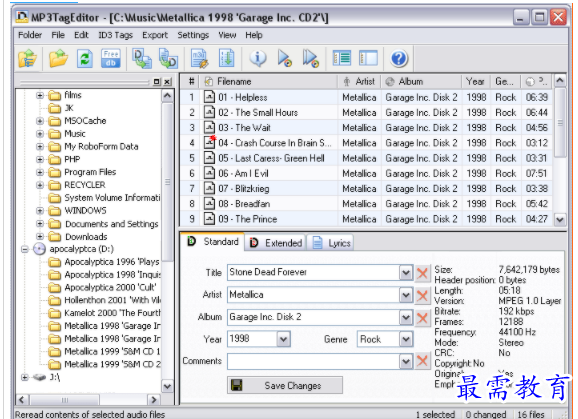Image resolution: width=578 pixels, height=419 pixels.
Task: Click the file icon of 04 - Crash Course
Action: [x=209, y=142]
